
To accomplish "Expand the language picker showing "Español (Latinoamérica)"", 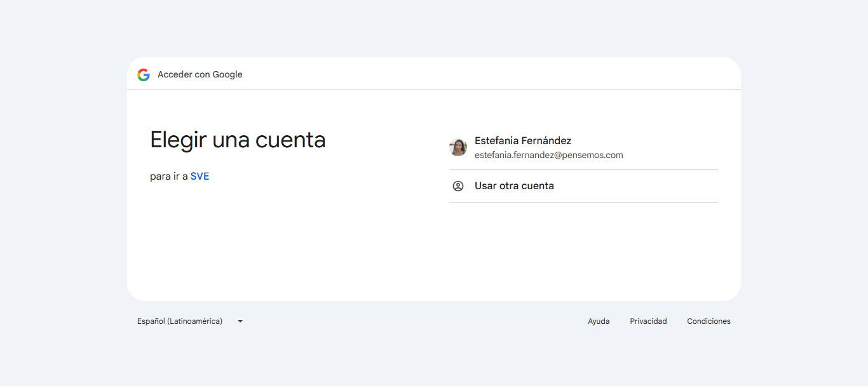I will (x=191, y=321).
